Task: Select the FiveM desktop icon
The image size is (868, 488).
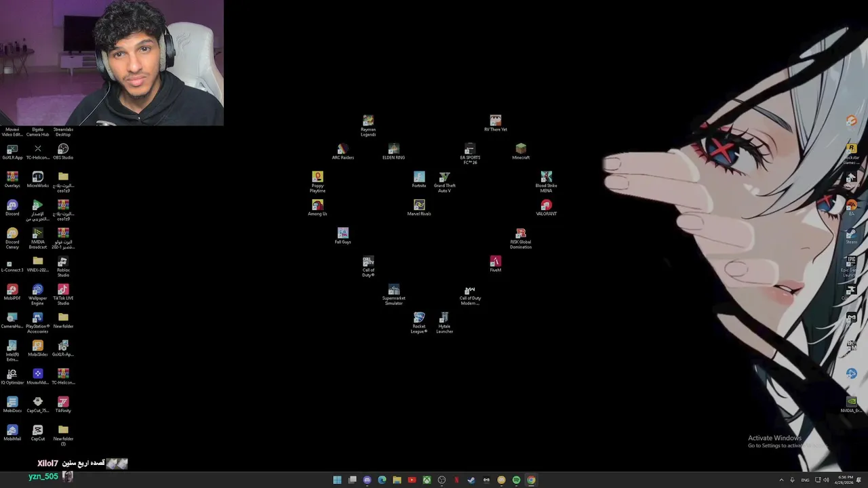Action: pos(496,264)
